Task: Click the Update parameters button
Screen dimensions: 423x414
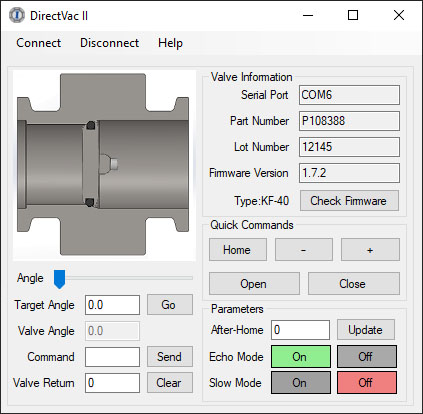Action: pyautogui.click(x=366, y=330)
